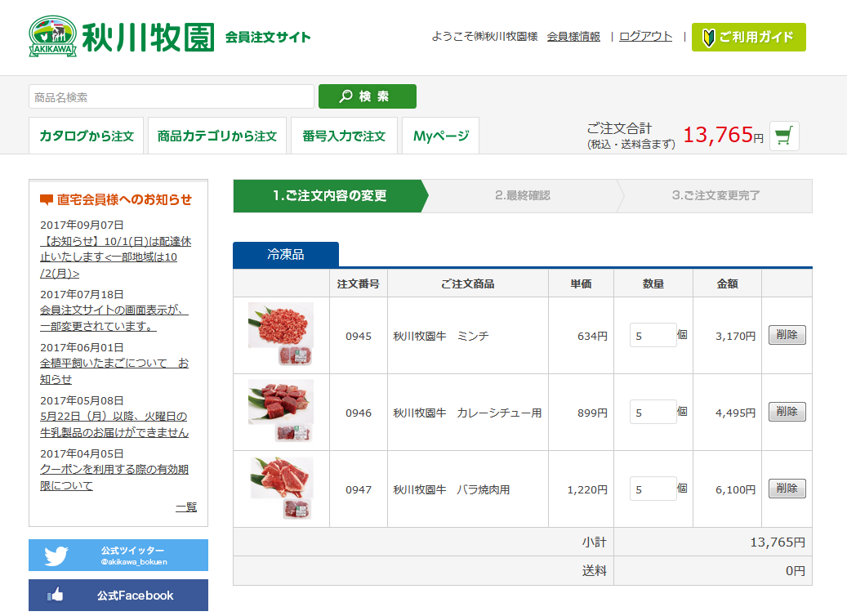
Task: Click the バラ焼肉用 product thumbnail
Action: tap(282, 488)
